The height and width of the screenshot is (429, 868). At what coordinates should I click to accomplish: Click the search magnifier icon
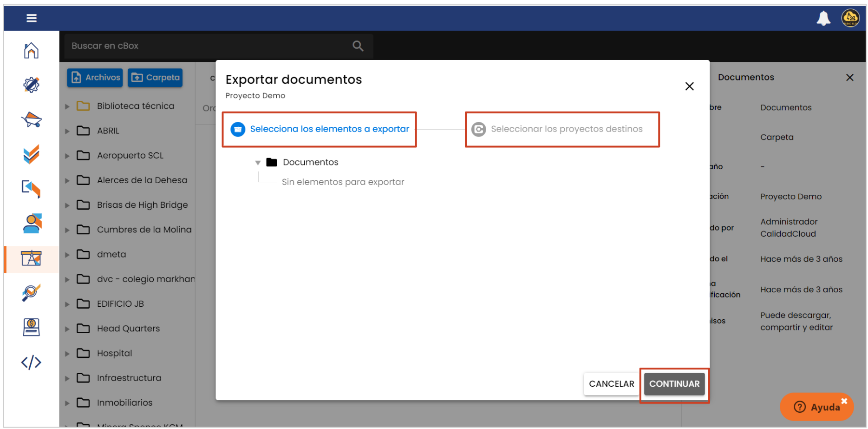(358, 46)
